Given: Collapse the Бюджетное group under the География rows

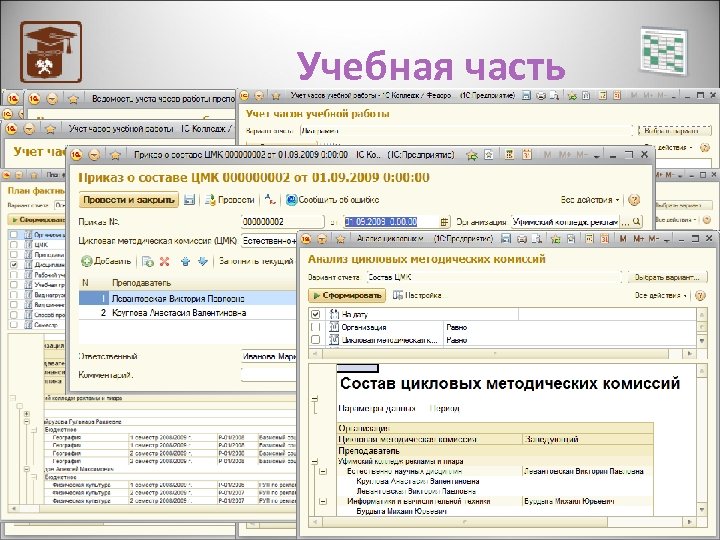Looking at the screenshot, I should coord(34,430).
